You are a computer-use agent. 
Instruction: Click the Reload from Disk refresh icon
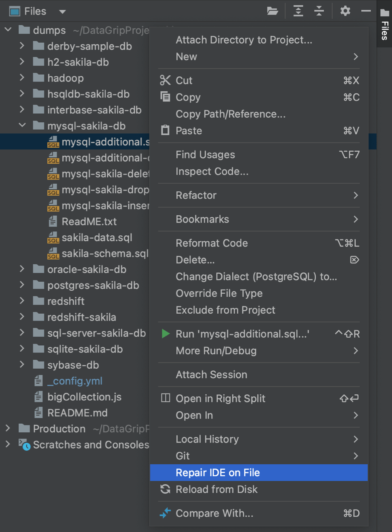click(x=165, y=489)
